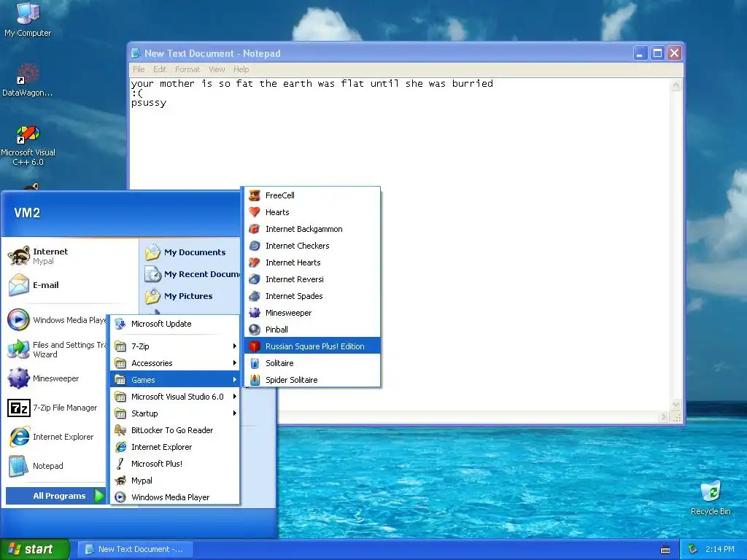Open Files and Settings Transfer Wizard
The image size is (747, 560).
pyautogui.click(x=55, y=349)
